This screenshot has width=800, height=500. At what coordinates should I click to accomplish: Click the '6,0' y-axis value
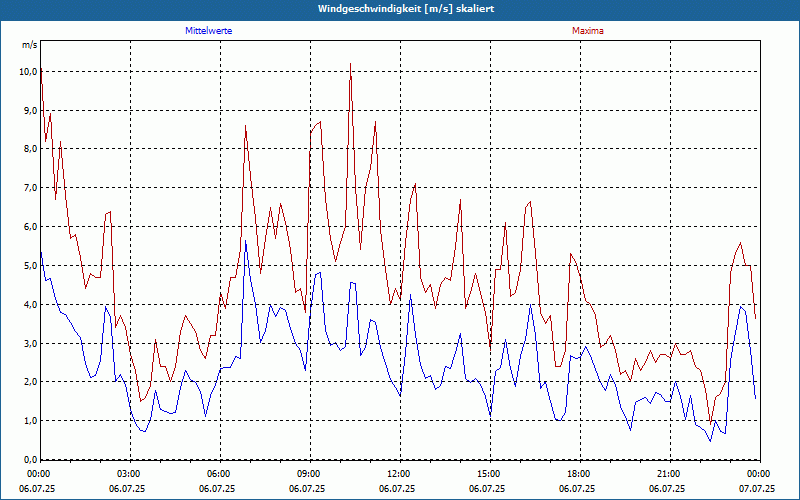pyautogui.click(x=30, y=227)
